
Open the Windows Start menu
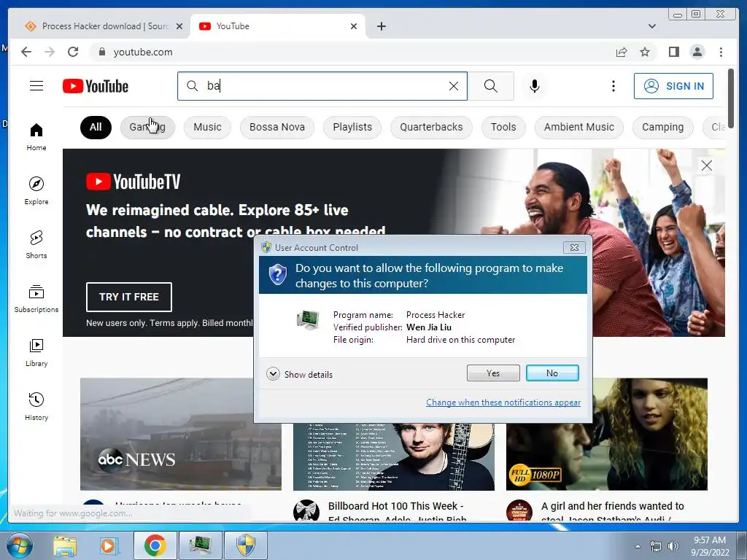coord(18,545)
